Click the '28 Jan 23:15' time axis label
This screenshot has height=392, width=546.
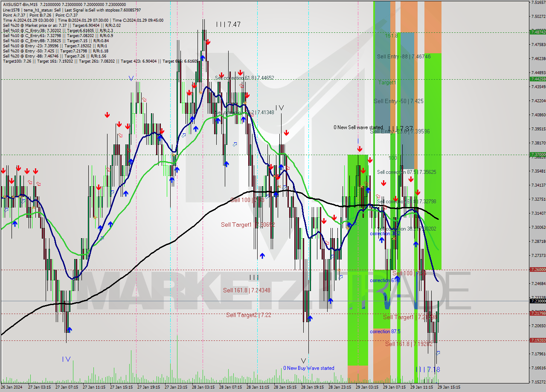click(x=340, y=387)
